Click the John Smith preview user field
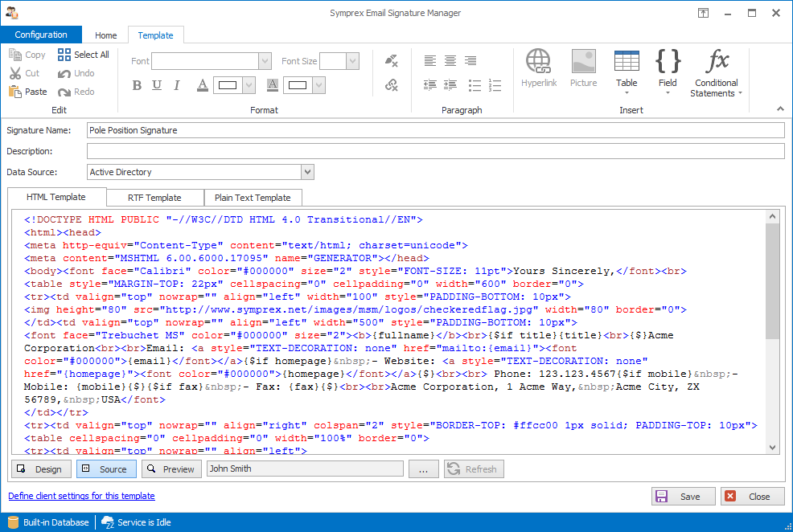Image resolution: width=793 pixels, height=532 pixels. pyautogui.click(x=305, y=469)
